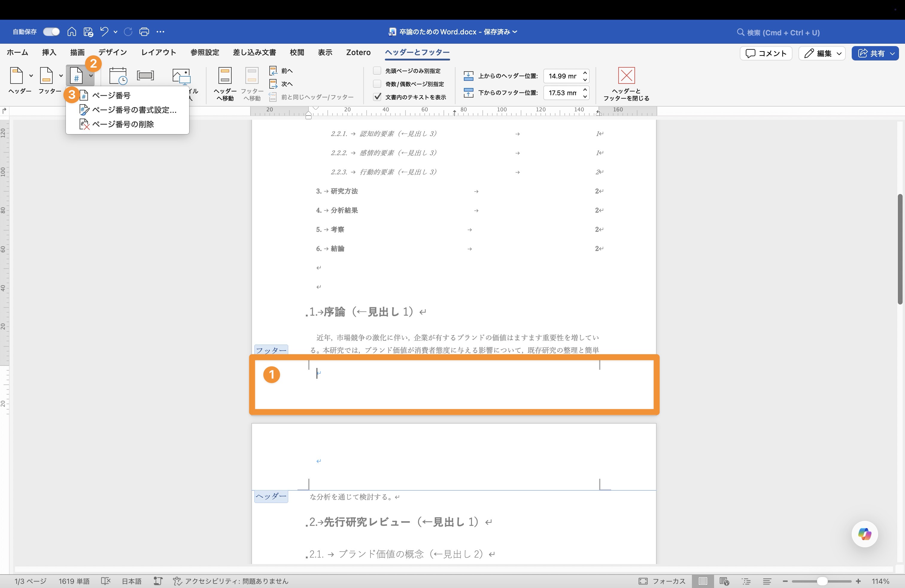Open the ヘッダー gallery dropdown arrow
905x588 pixels.
31,75
